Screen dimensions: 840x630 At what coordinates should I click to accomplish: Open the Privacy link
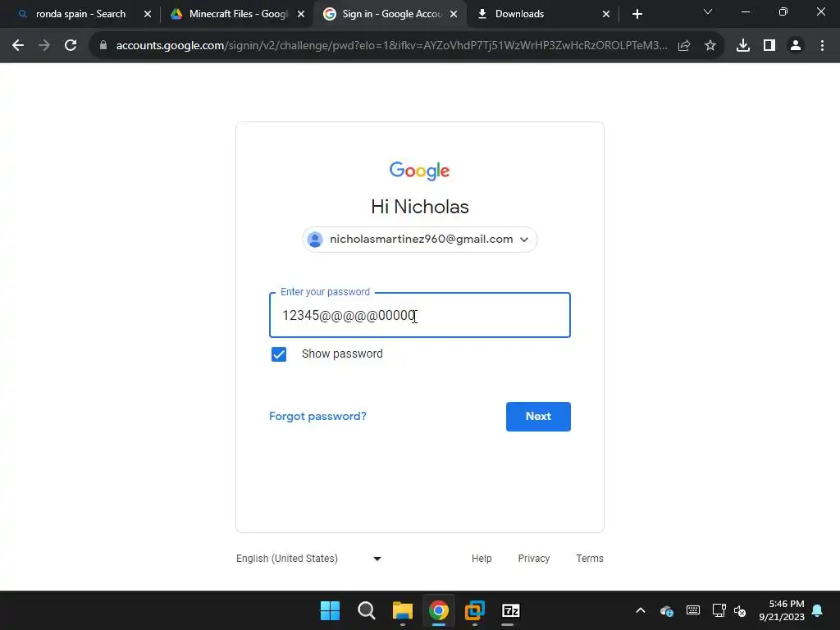(x=533, y=558)
